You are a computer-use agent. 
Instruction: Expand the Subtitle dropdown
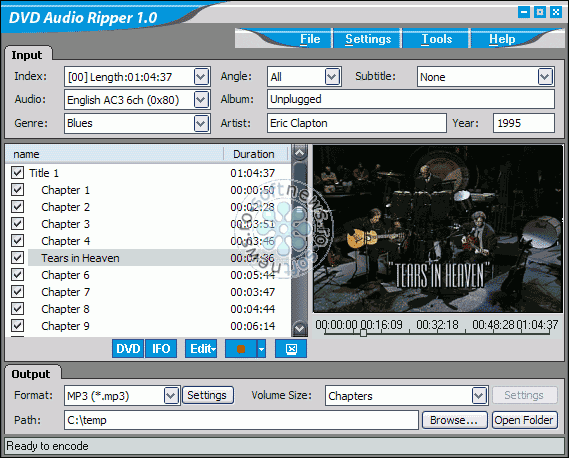(x=545, y=77)
